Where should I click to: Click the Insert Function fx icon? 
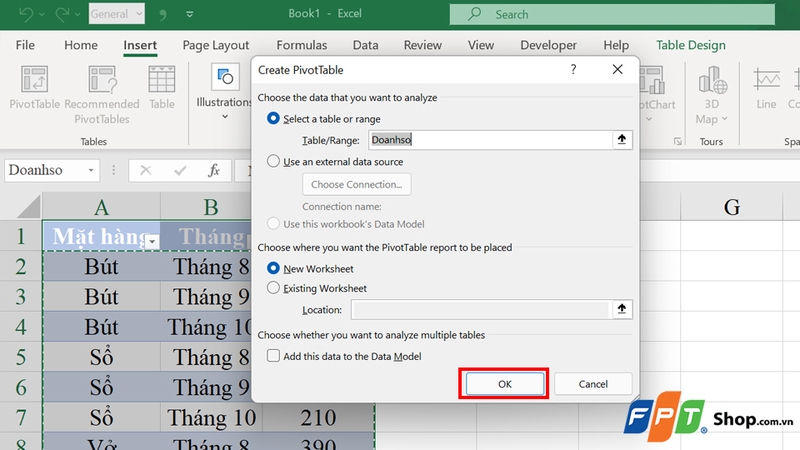click(214, 170)
